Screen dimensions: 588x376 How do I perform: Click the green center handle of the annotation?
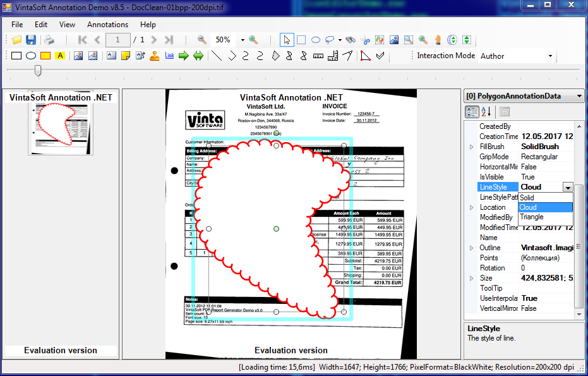pyautogui.click(x=277, y=229)
